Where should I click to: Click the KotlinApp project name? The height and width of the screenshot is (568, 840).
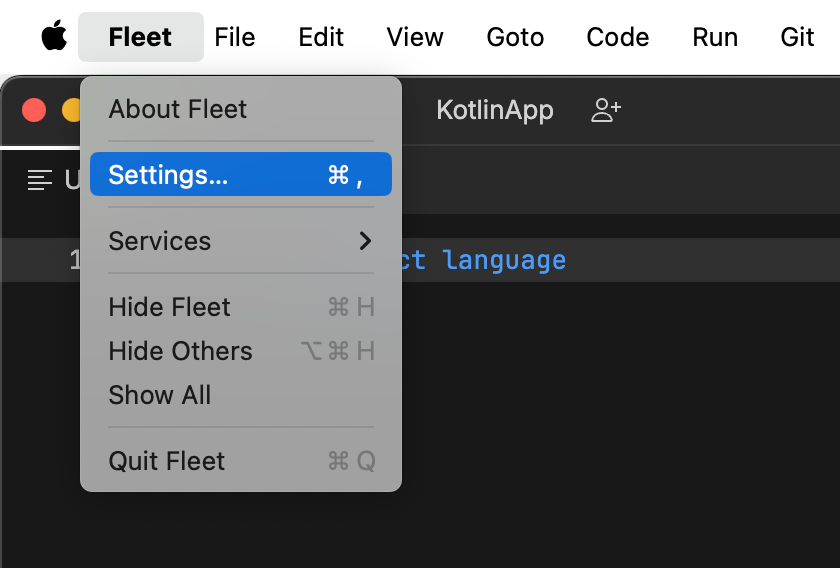(x=495, y=110)
